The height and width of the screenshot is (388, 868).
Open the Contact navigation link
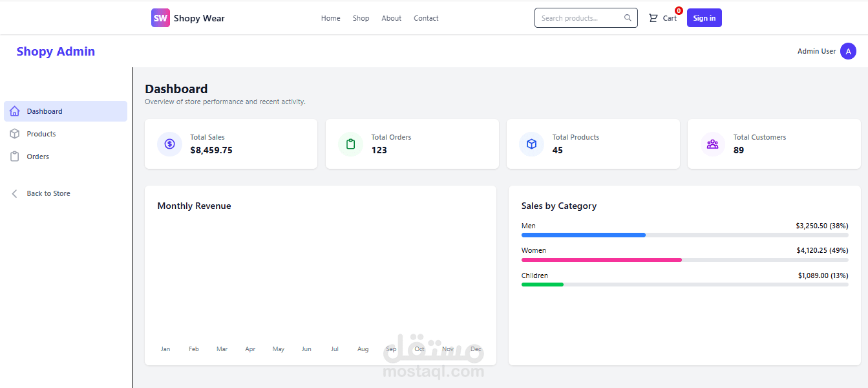pyautogui.click(x=426, y=18)
